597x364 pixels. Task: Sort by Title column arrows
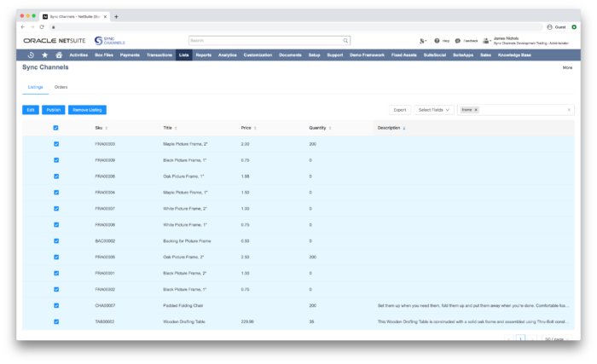176,128
